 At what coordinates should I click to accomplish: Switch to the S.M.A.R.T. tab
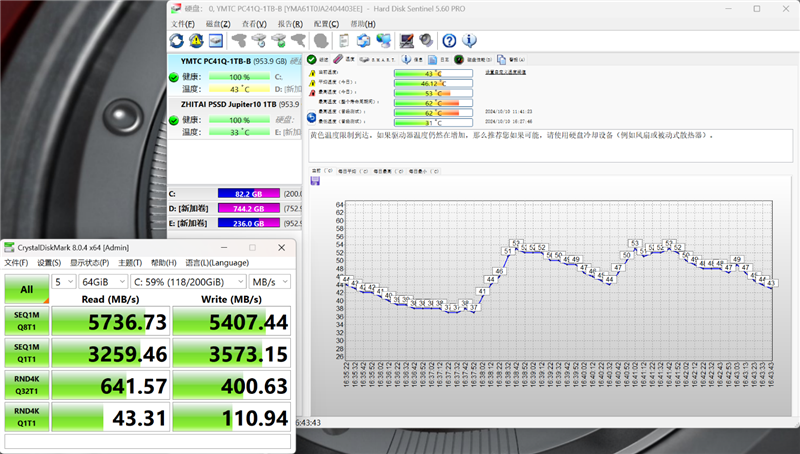(377, 60)
